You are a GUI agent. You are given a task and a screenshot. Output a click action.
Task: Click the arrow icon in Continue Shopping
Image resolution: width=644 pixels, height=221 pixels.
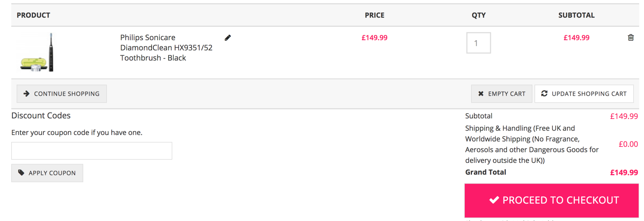click(27, 94)
